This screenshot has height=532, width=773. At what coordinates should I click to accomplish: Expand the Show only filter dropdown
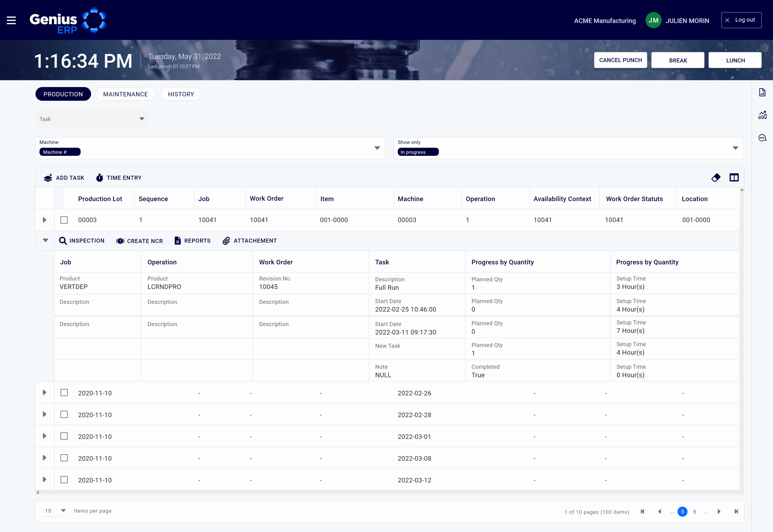(x=735, y=148)
